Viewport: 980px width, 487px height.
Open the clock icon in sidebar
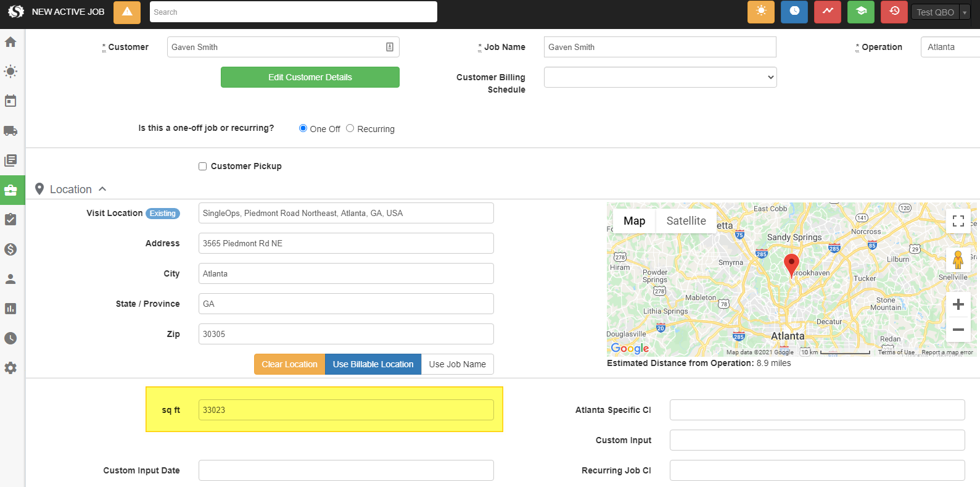pyautogui.click(x=10, y=338)
